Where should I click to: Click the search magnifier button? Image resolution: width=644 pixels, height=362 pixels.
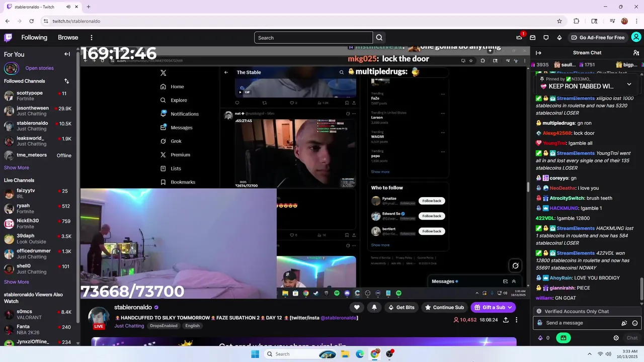pos(379,38)
